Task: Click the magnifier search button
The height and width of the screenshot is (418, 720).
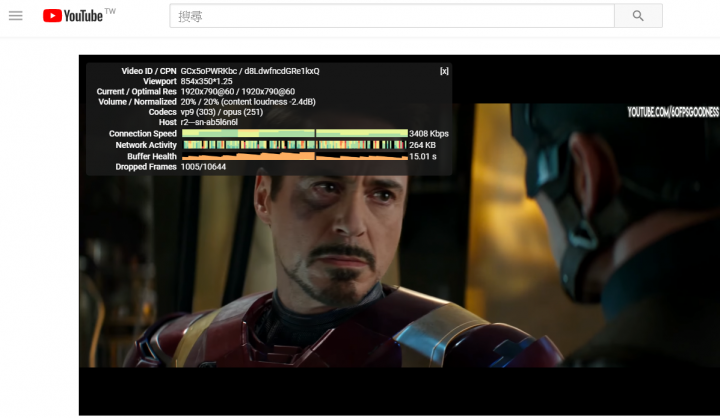Action: pos(638,16)
